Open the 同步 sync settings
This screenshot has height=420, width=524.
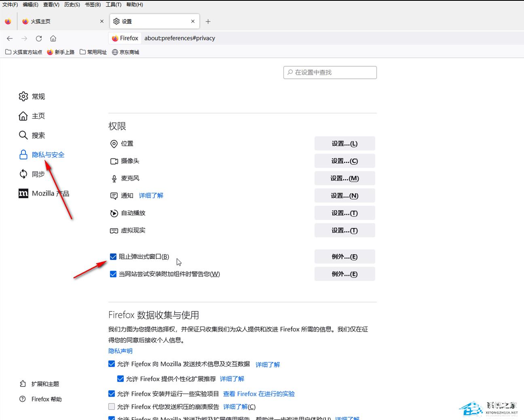pyautogui.click(x=32, y=174)
